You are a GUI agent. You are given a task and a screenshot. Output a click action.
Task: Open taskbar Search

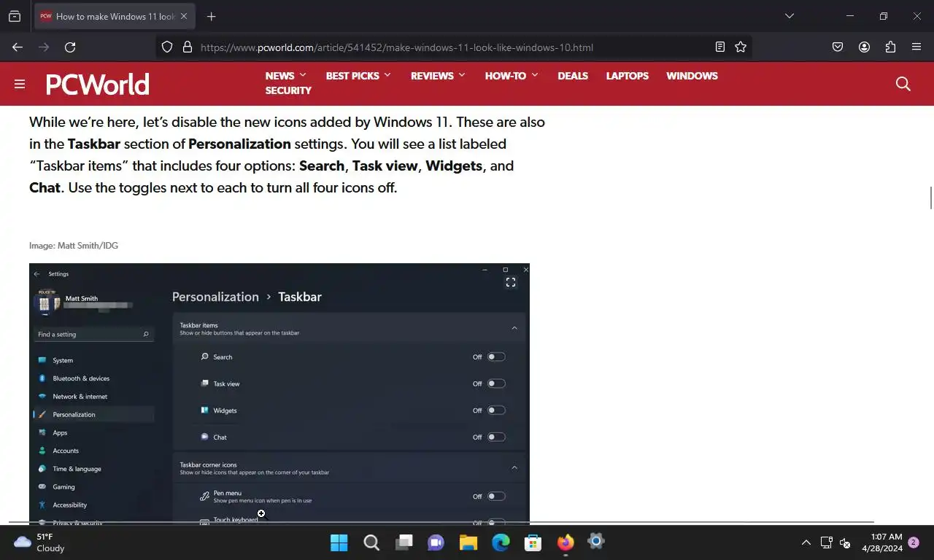(371, 542)
